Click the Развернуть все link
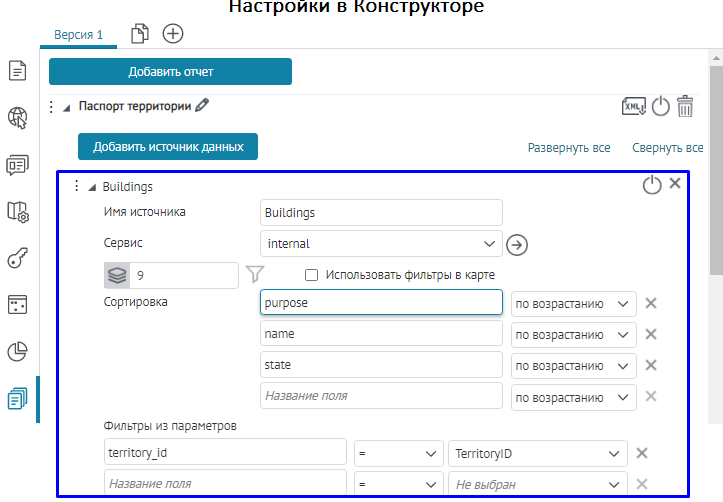723x502 pixels. pos(569,148)
